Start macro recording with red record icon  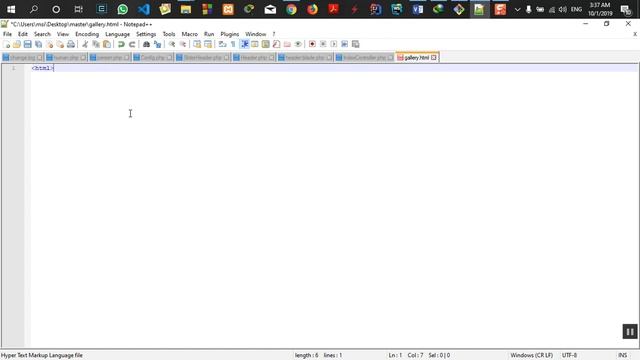click(x=312, y=44)
